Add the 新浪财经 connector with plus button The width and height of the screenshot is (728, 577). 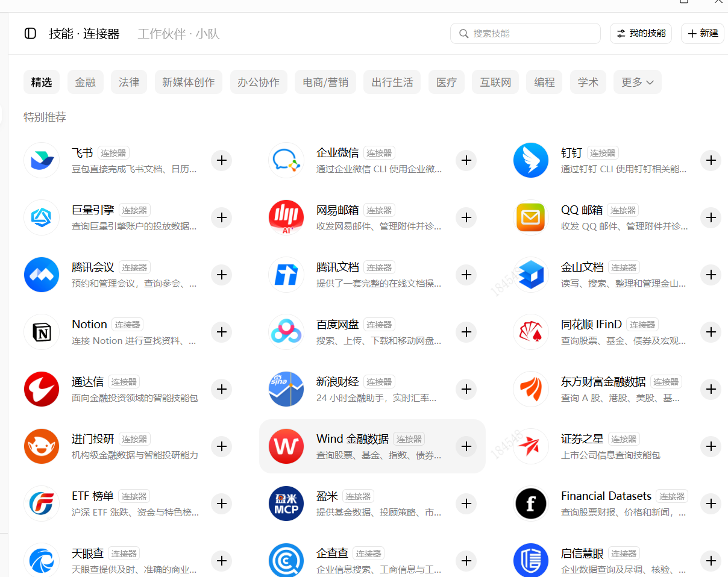466,389
